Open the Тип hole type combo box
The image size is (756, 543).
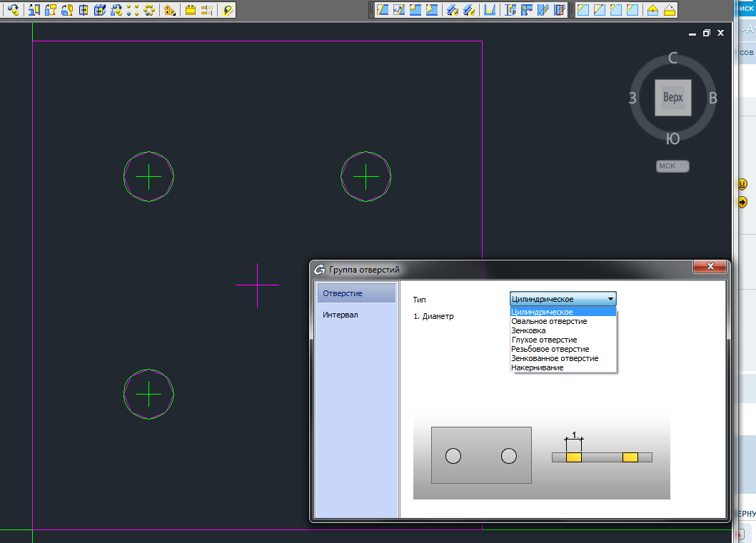click(x=563, y=299)
